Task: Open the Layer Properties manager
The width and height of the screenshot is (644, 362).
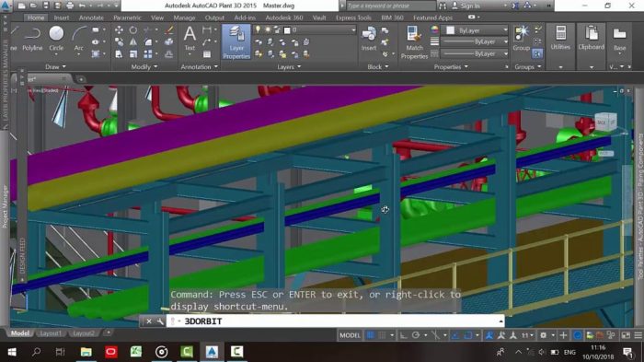Action: click(x=236, y=42)
